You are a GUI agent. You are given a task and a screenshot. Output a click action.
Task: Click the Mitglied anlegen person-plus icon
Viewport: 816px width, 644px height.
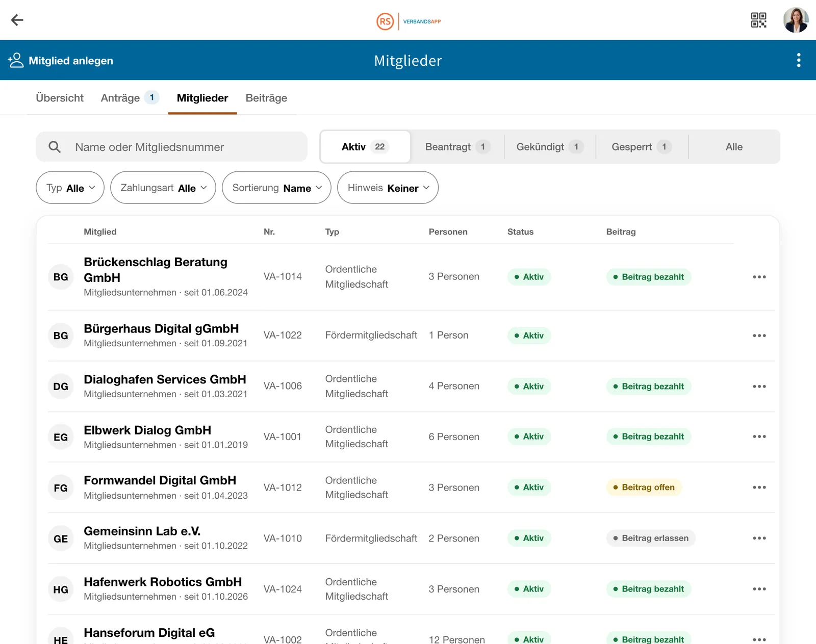16,60
